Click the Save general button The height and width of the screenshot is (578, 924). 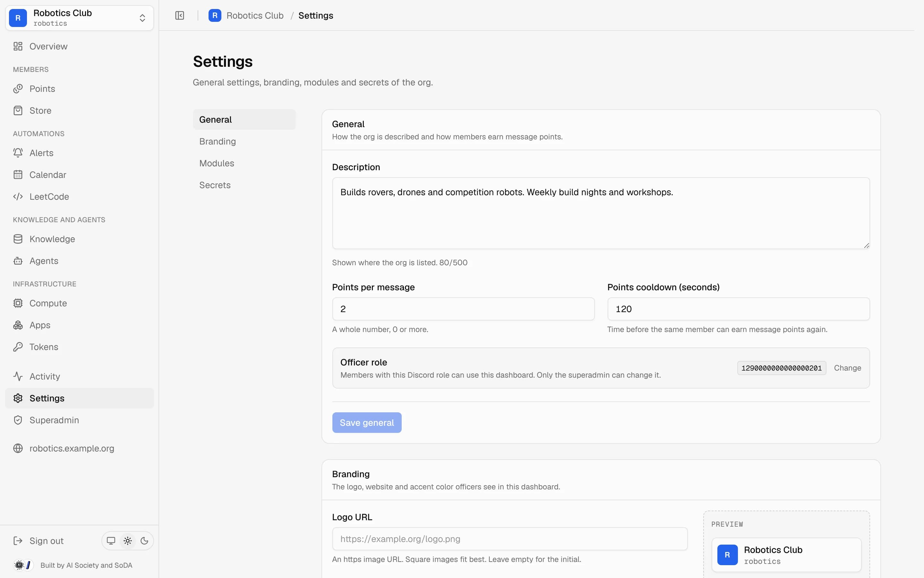click(x=366, y=422)
